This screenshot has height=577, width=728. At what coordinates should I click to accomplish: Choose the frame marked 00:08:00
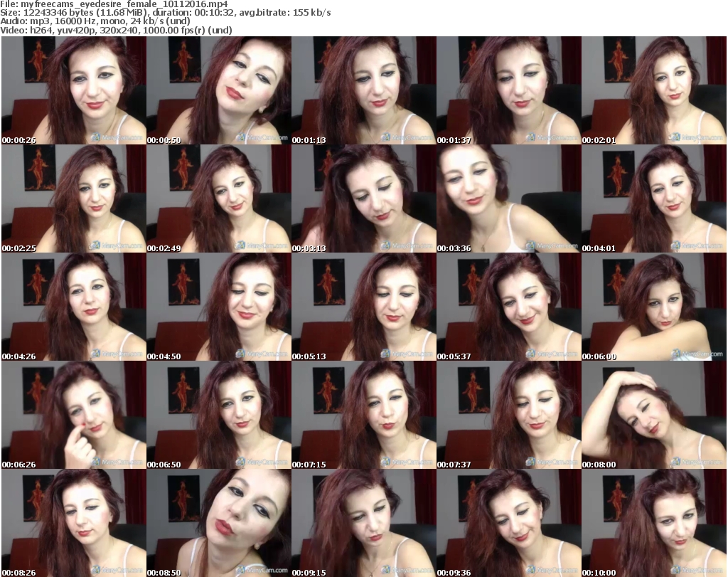654,415
